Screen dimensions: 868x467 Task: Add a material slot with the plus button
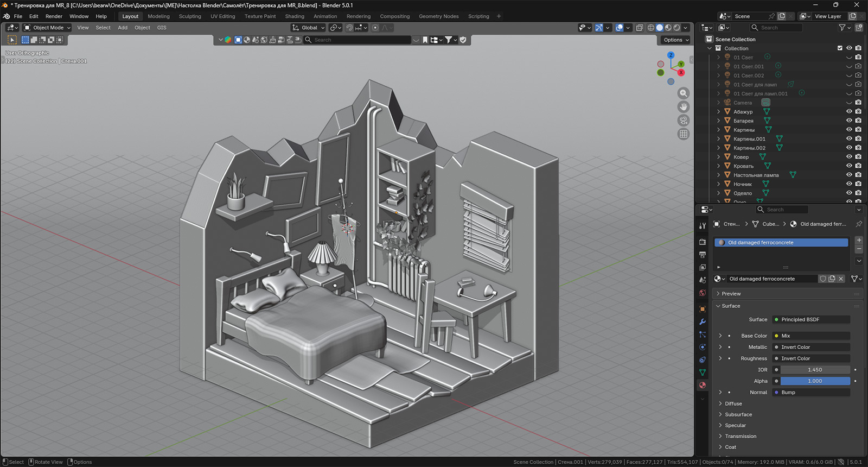click(859, 240)
